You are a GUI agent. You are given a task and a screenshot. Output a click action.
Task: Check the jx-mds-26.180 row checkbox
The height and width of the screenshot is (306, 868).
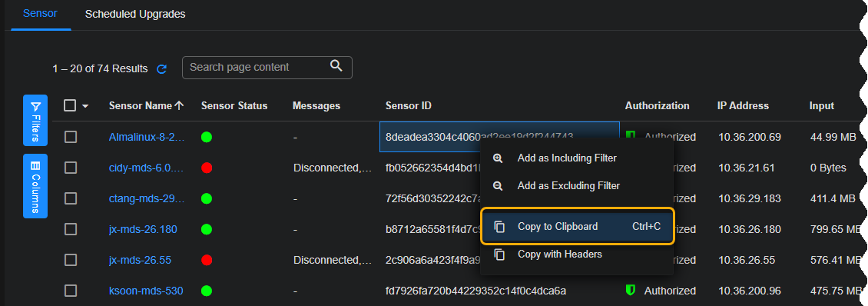(71, 229)
